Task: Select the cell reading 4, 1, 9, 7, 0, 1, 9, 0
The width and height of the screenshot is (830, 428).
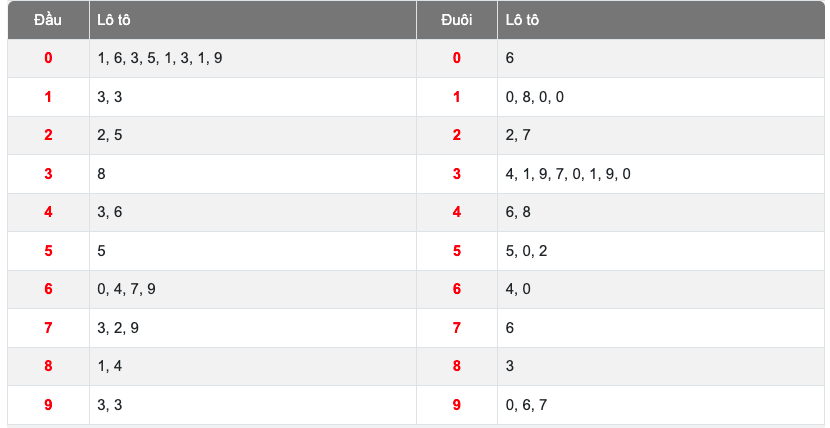Action: (568, 174)
